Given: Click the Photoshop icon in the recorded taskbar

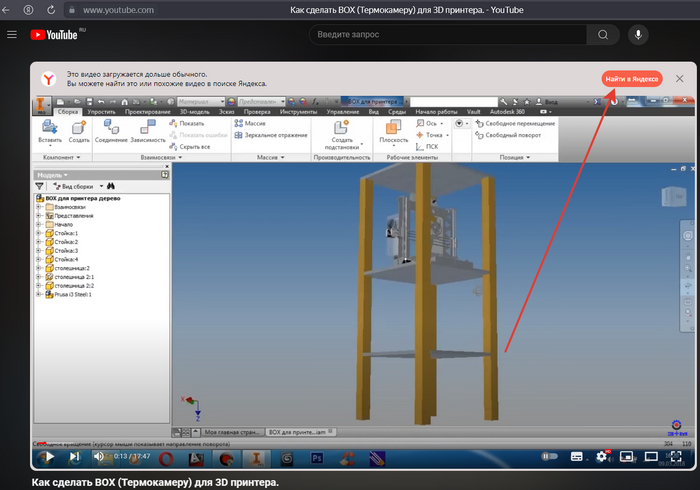Looking at the screenshot, I should click(317, 458).
